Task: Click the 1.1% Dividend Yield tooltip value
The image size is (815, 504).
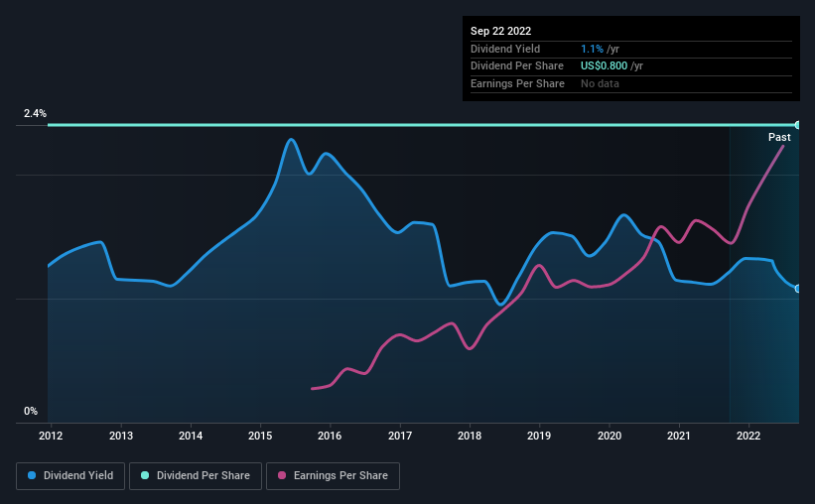Action: (x=594, y=49)
